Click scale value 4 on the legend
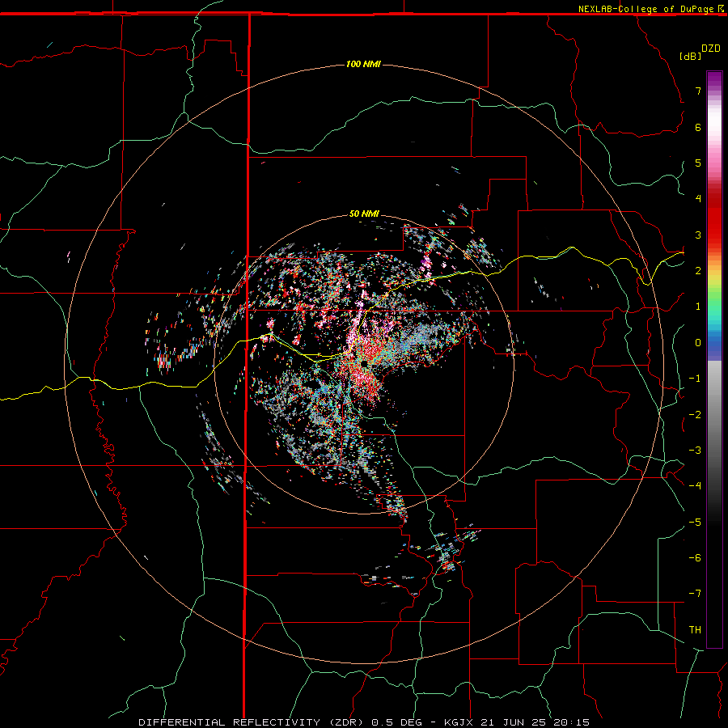The image size is (728, 728). [698, 199]
